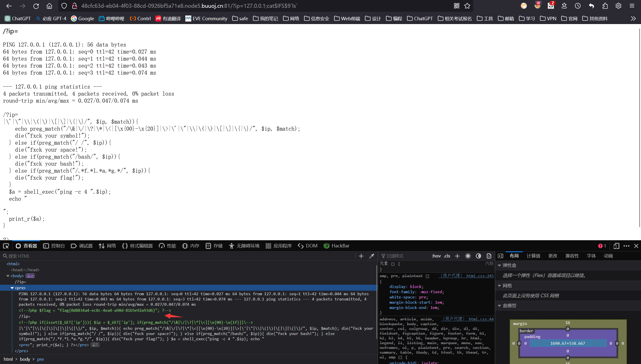Toggle print media simulation
Screen dimensions: 641x364
point(489,256)
